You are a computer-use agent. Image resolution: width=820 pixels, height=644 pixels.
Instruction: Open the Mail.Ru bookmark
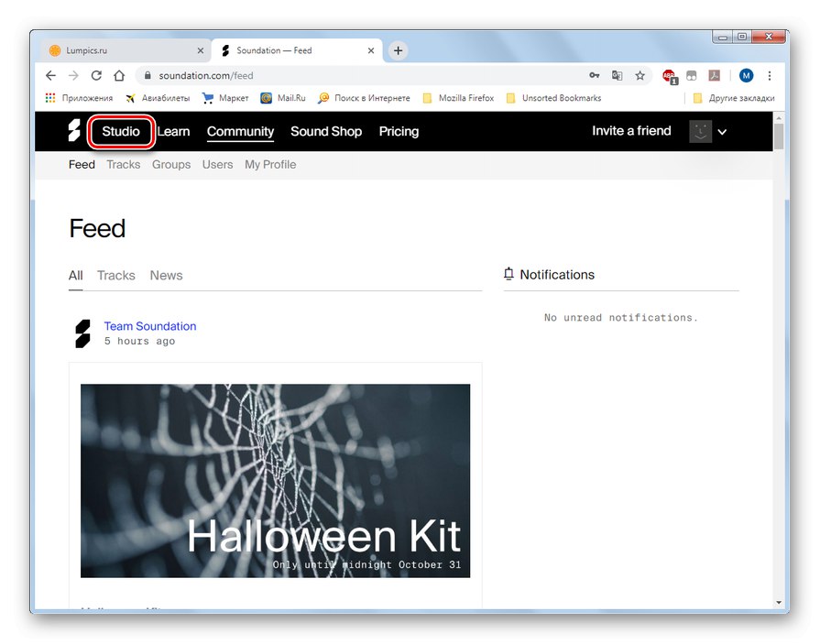point(283,98)
